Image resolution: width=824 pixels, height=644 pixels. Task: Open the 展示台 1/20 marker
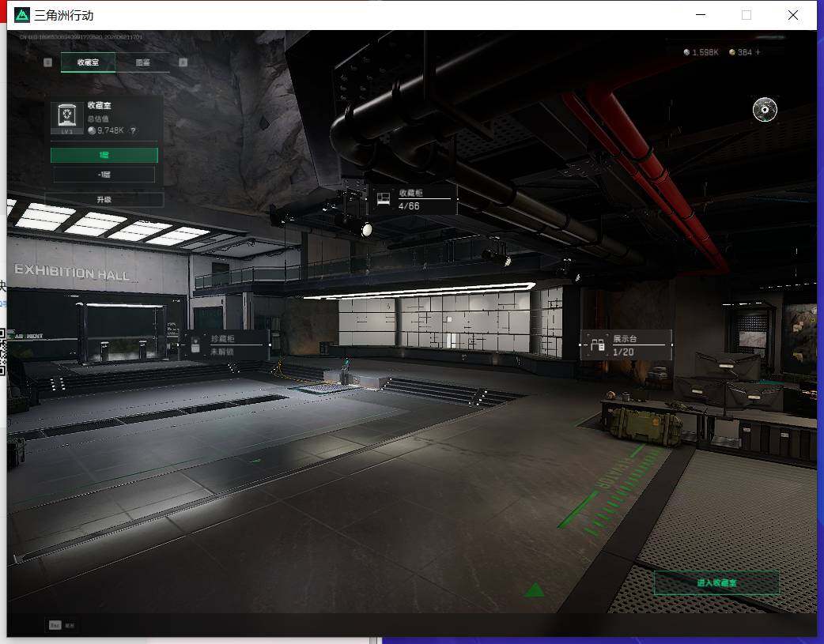coord(626,345)
